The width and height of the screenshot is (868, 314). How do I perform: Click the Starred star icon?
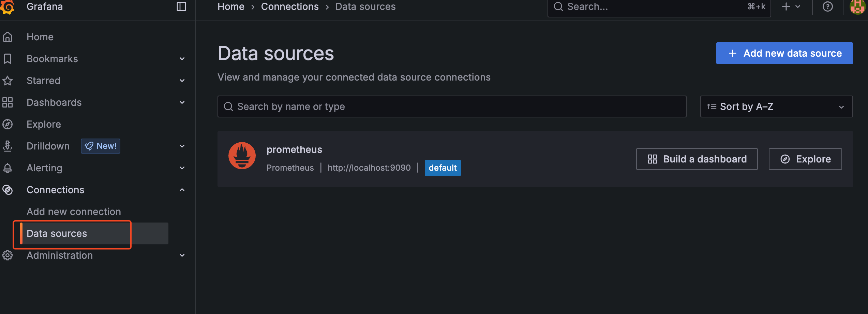8,81
